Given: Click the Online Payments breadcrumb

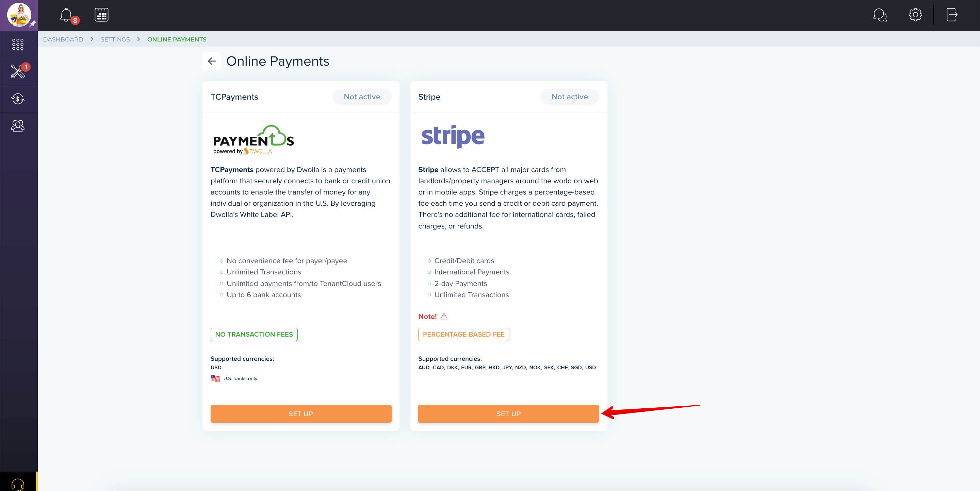Looking at the screenshot, I should (x=177, y=39).
